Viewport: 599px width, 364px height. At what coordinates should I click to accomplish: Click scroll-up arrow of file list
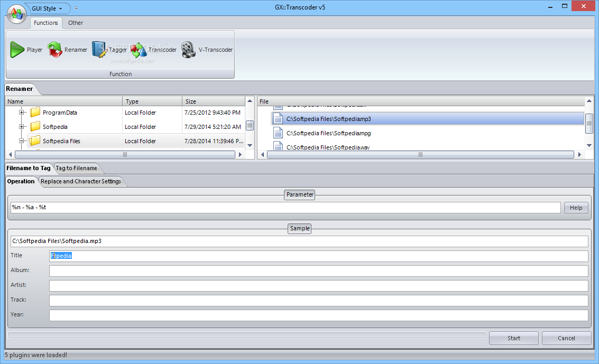point(589,101)
